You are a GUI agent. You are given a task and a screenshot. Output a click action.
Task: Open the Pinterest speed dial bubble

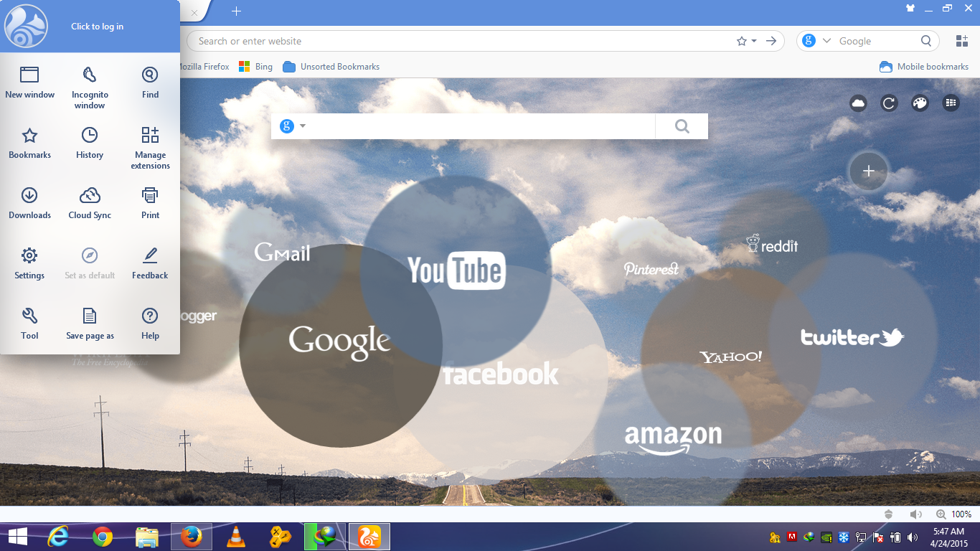click(651, 269)
